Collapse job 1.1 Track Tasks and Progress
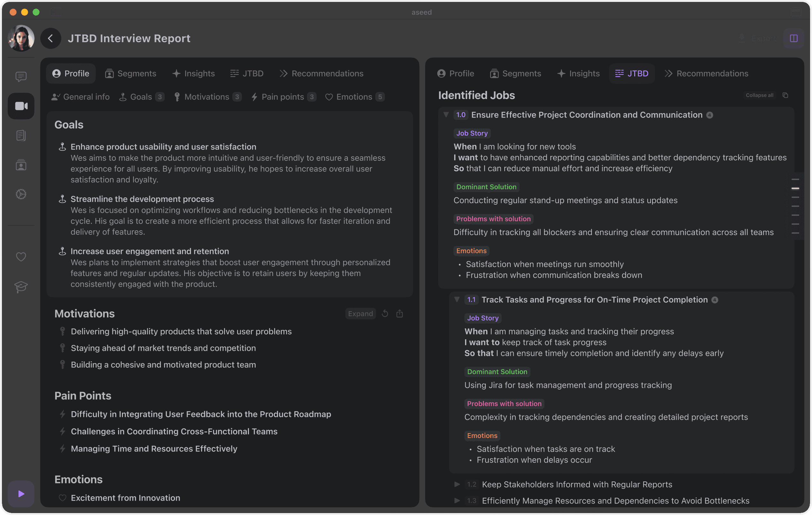This screenshot has height=515, width=812. point(457,299)
